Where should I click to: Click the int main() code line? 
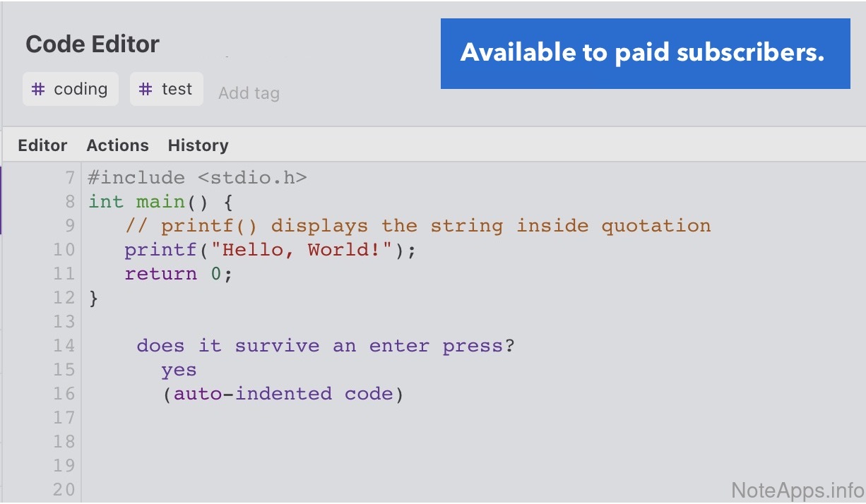pos(160,202)
